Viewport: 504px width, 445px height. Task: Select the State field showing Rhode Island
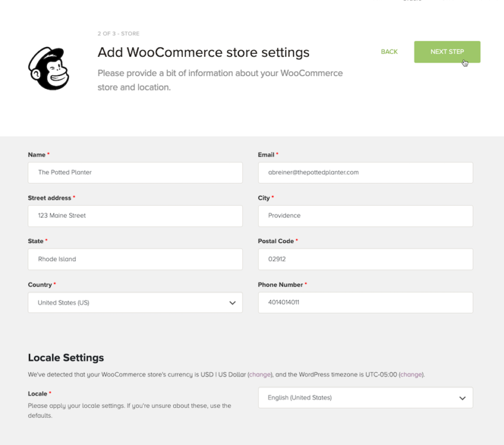click(135, 259)
